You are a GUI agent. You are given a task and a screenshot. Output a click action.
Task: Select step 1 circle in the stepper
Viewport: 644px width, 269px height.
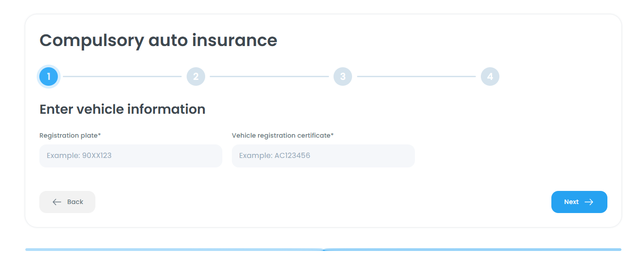tap(49, 77)
